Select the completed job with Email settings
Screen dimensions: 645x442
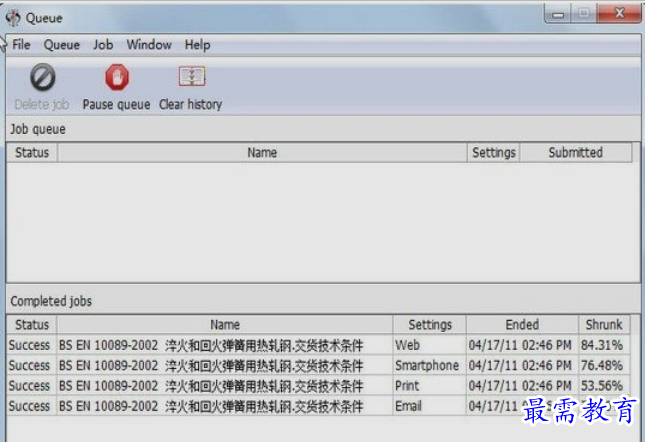point(318,406)
